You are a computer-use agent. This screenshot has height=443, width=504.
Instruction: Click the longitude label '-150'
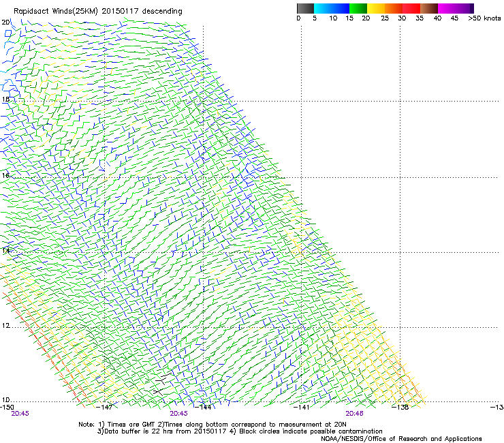(x=7, y=407)
